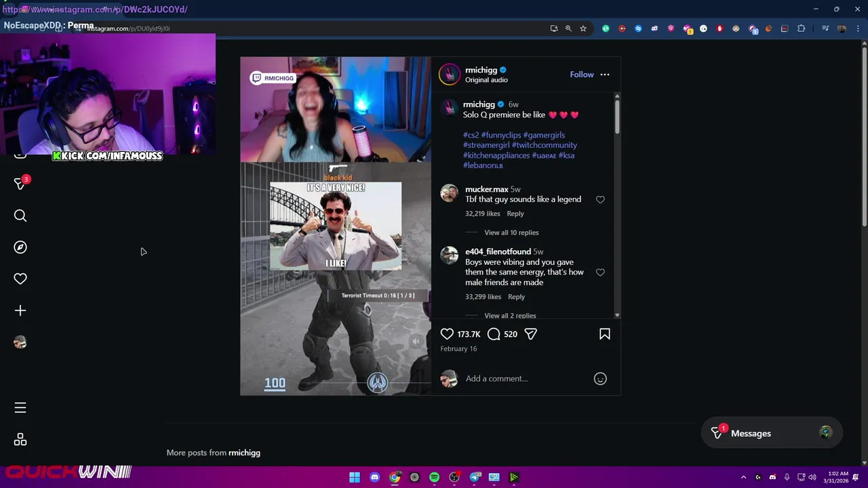Viewport: 868px width, 488px height.
Task: Open the #streamergirl hashtag
Action: (486, 145)
